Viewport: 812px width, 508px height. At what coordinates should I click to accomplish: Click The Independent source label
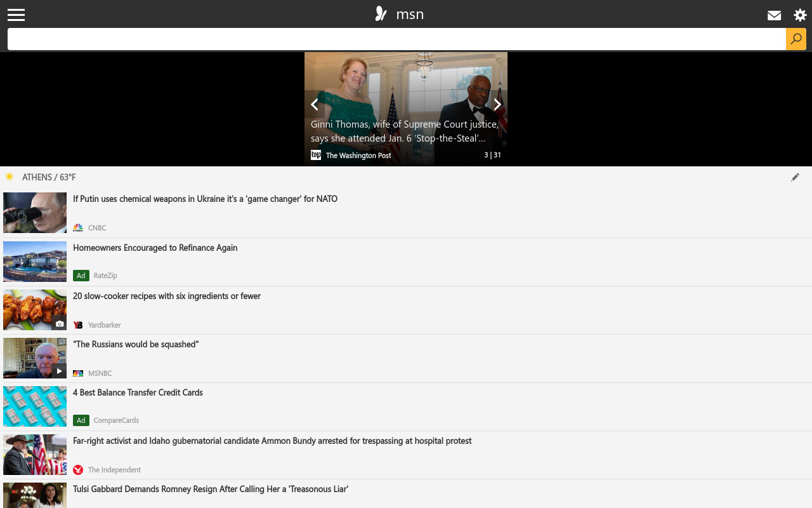click(114, 470)
